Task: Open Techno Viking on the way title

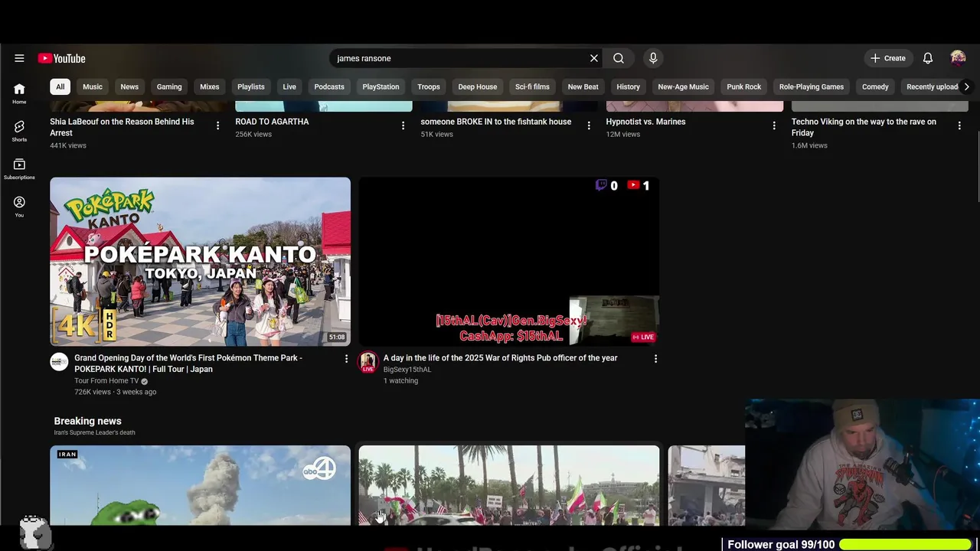Action: [x=864, y=127]
